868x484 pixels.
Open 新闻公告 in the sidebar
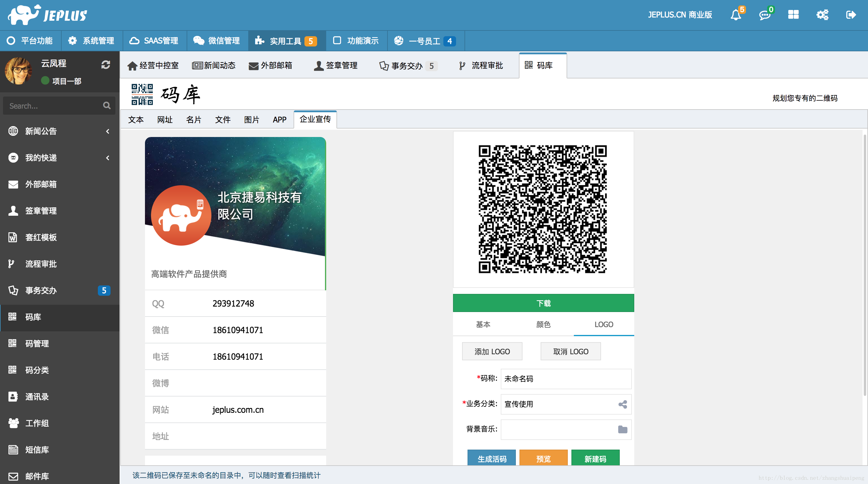pyautogui.click(x=59, y=131)
